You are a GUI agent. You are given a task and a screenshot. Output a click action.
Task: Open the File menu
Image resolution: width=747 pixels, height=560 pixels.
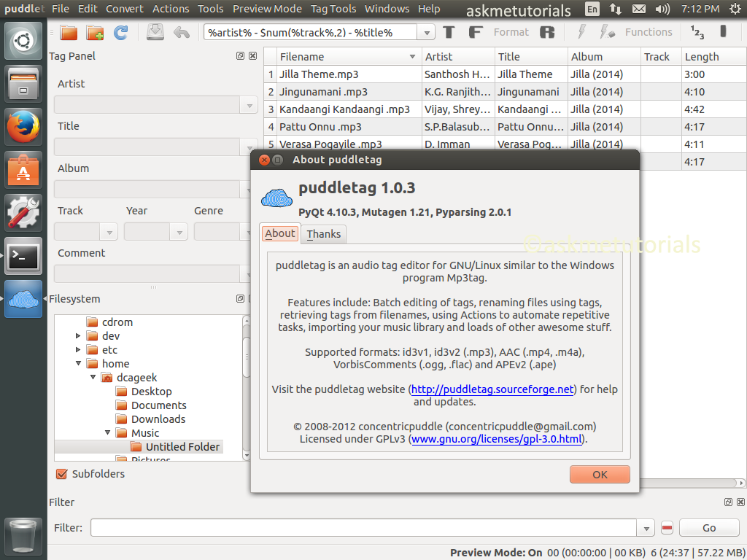pos(61,9)
